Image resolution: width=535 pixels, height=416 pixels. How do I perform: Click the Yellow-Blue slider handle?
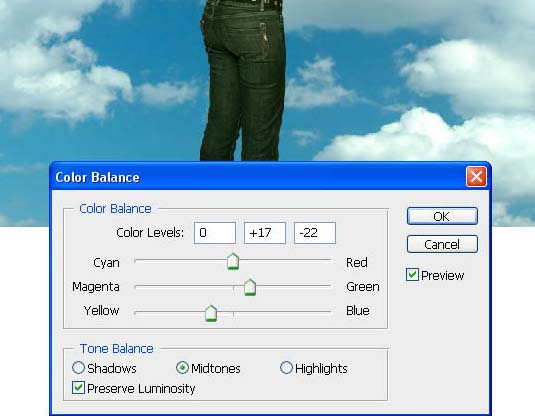[x=211, y=313]
